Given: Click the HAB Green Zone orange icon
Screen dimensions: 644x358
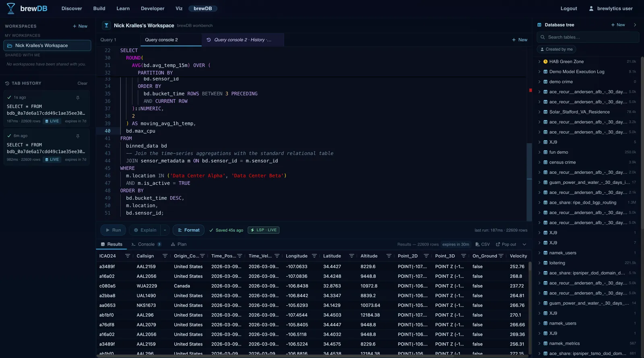Looking at the screenshot, I should [x=545, y=62].
